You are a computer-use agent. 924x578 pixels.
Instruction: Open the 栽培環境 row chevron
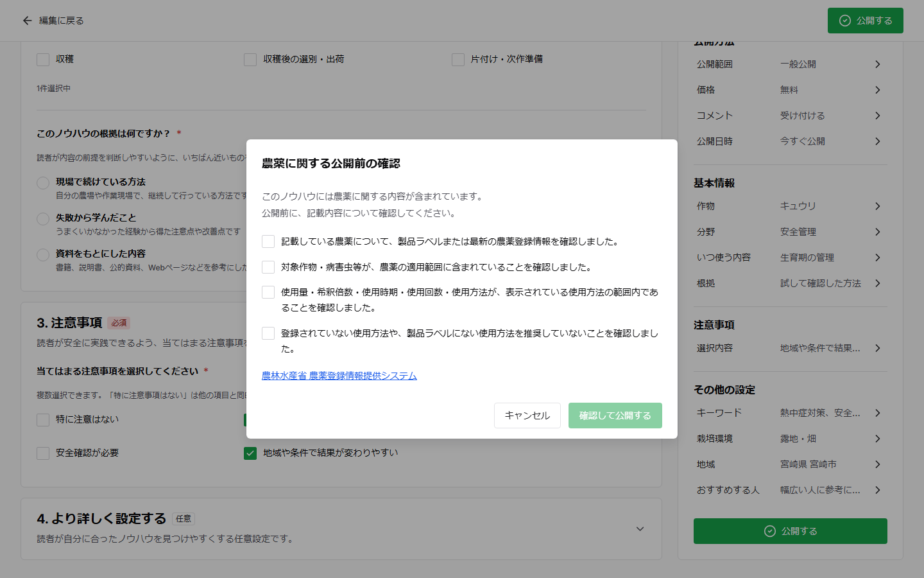[x=878, y=439]
